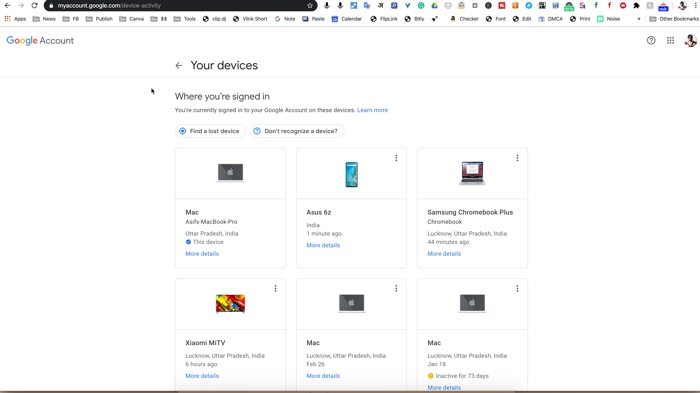The width and height of the screenshot is (700, 393).
Task: Open the Tools bookmarks folder
Action: 185,19
